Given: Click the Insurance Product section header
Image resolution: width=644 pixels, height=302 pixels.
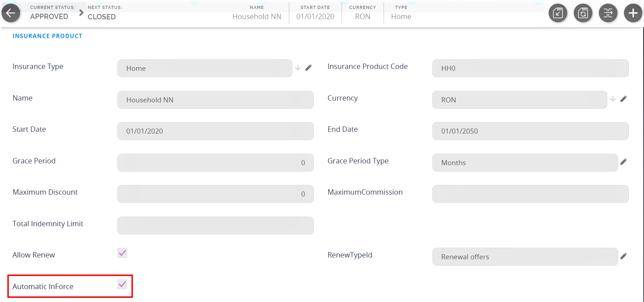Looking at the screenshot, I should click(47, 36).
